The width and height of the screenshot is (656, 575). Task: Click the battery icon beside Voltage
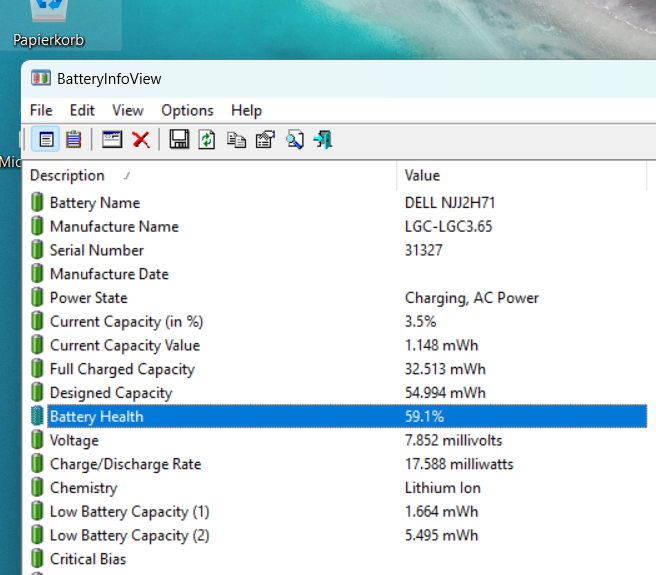pos(37,440)
